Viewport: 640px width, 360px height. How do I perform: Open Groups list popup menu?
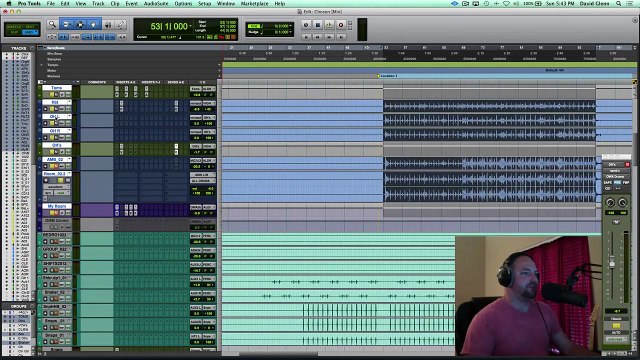[x=32, y=306]
